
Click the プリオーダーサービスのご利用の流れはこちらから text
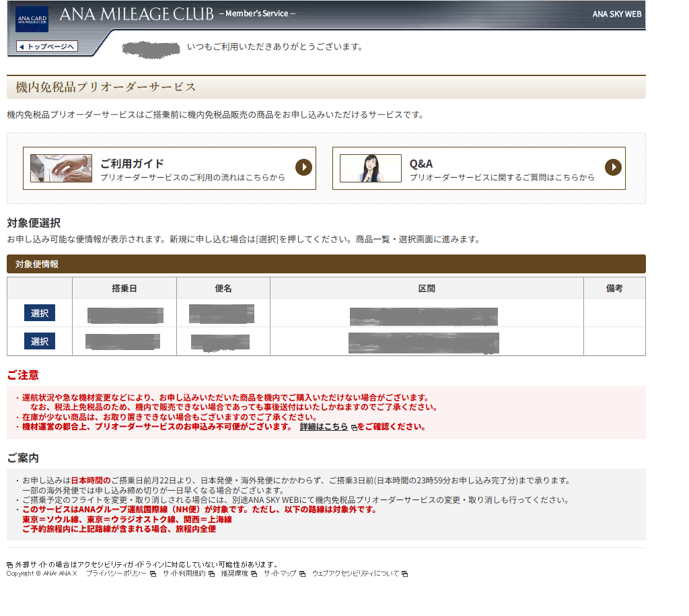[193, 177]
